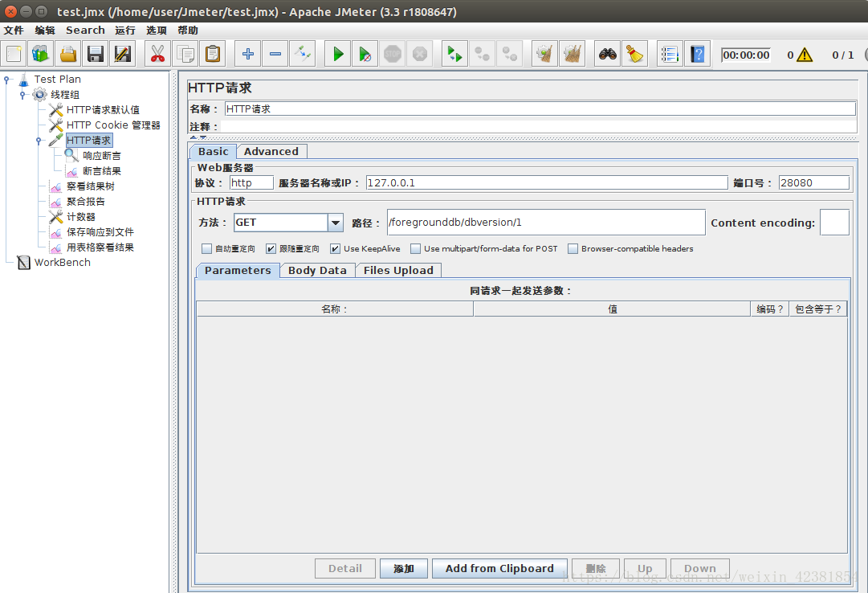
Task: Click the Detail button
Action: click(x=345, y=569)
